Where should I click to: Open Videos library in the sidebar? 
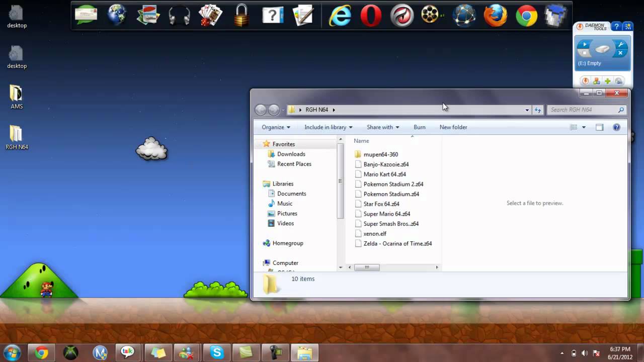[285, 223]
